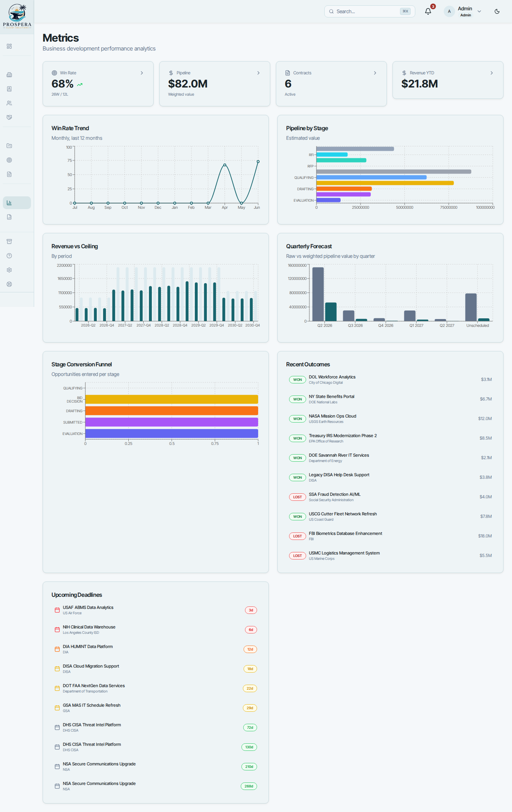
Task: Click the Revenue YTD dollar icon
Action: click(404, 73)
